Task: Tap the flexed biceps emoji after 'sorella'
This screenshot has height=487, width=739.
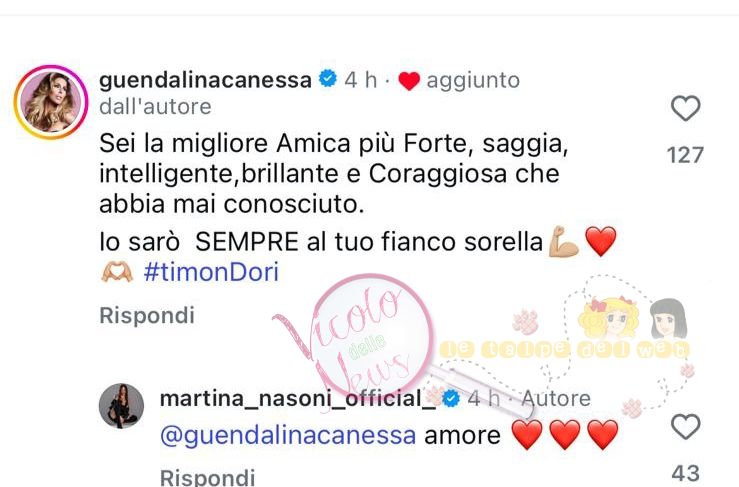Action: pyautogui.click(x=564, y=241)
